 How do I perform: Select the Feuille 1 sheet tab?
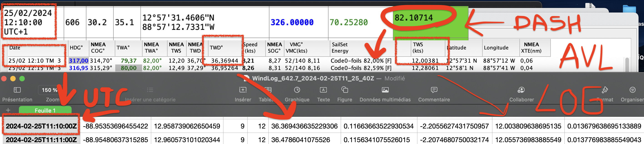coord(45,110)
